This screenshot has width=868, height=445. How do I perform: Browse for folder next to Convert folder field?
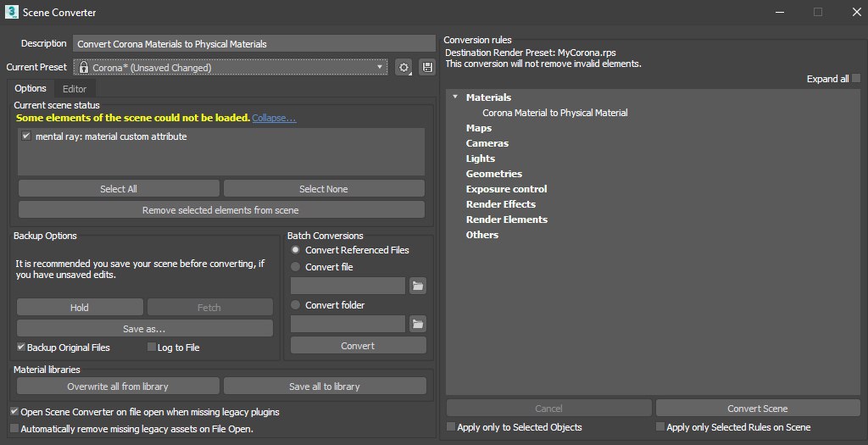pos(417,324)
